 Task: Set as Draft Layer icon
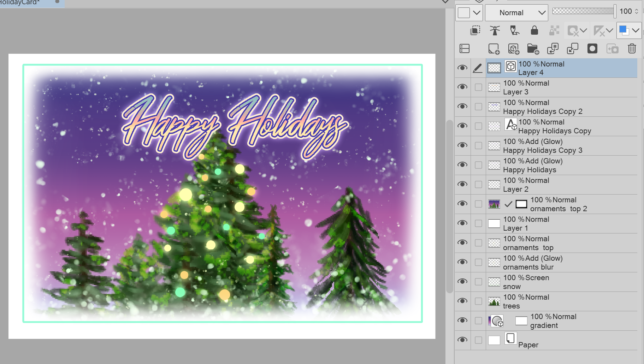pos(515,30)
